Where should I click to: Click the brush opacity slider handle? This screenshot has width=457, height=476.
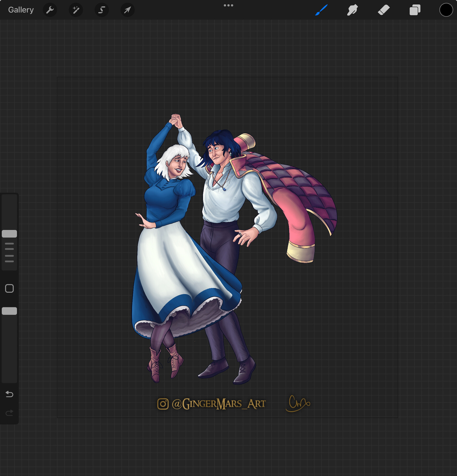pyautogui.click(x=10, y=311)
